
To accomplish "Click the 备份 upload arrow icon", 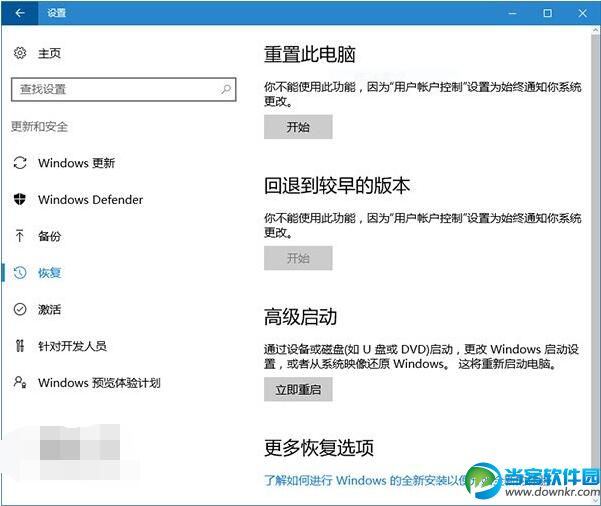I will (x=20, y=236).
